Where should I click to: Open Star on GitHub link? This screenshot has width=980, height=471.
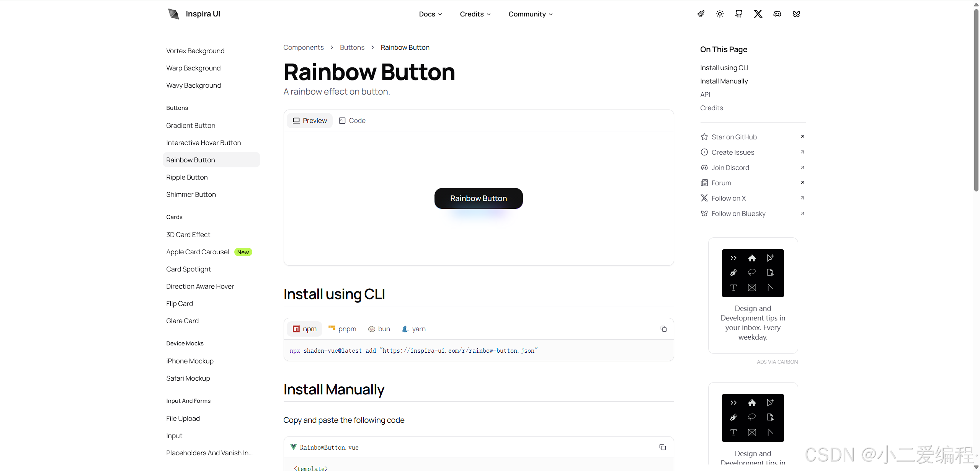coord(734,137)
